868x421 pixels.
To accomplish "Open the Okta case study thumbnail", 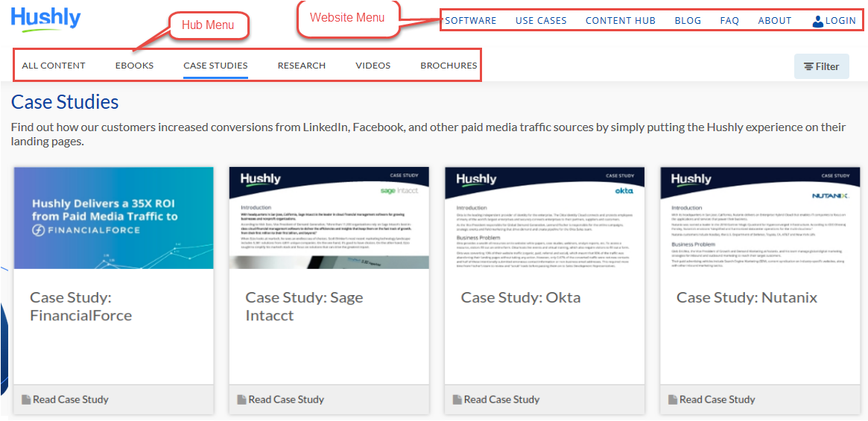I will (x=544, y=218).
